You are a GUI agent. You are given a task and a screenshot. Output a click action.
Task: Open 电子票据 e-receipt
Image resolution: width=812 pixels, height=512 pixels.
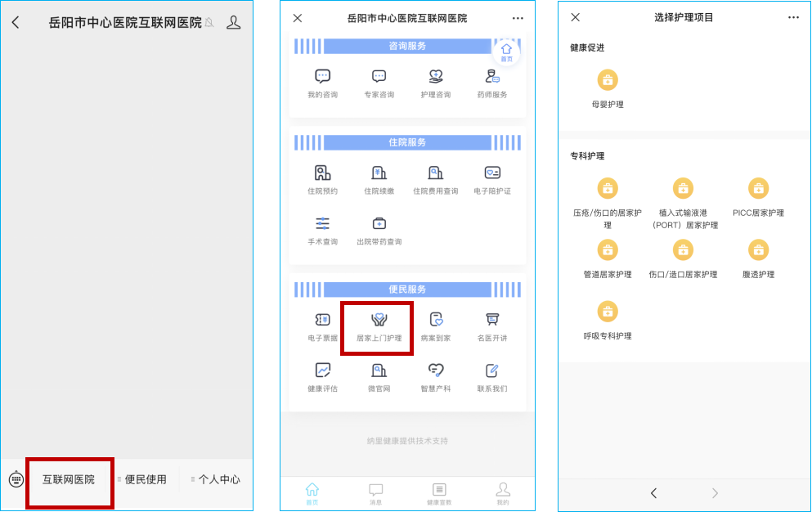(323, 327)
